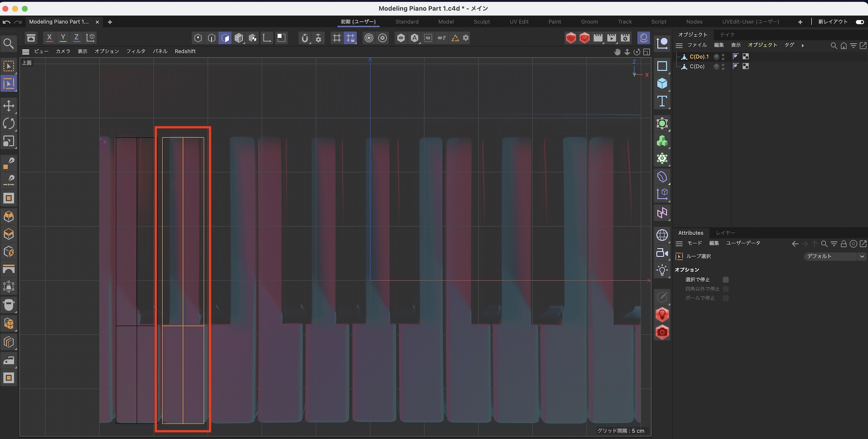Select the C(Do) object in the list
This screenshot has width=868, height=439.
pos(697,66)
